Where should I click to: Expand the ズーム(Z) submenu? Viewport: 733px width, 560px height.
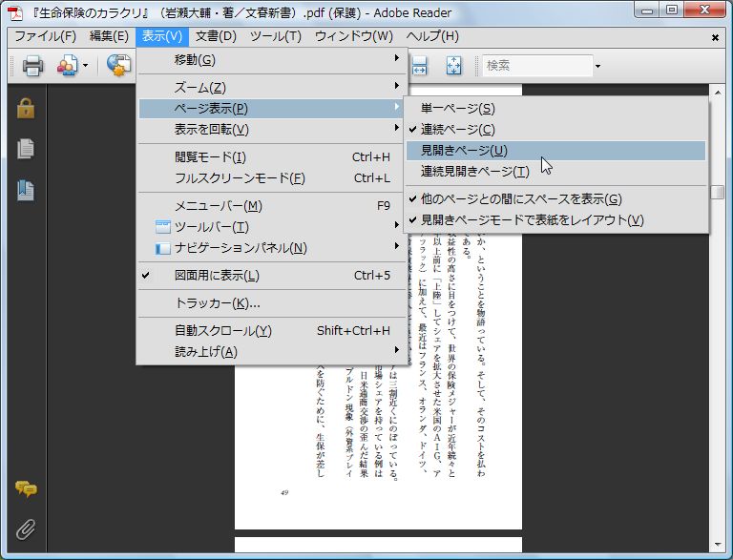273,88
